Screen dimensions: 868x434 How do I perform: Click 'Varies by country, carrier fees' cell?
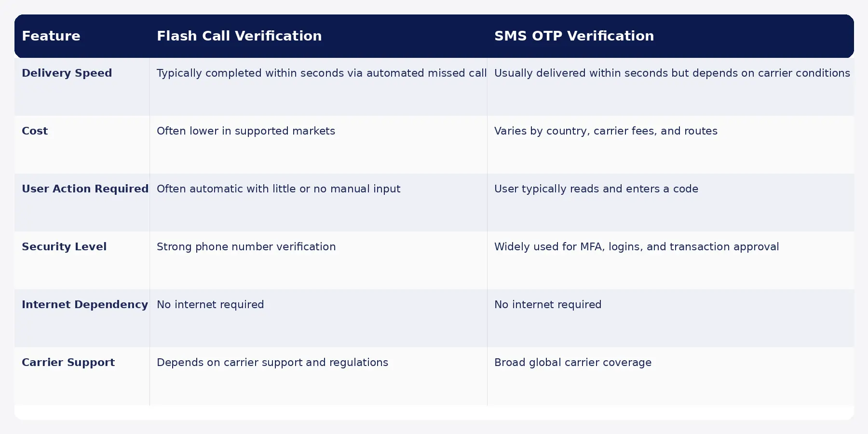point(670,145)
